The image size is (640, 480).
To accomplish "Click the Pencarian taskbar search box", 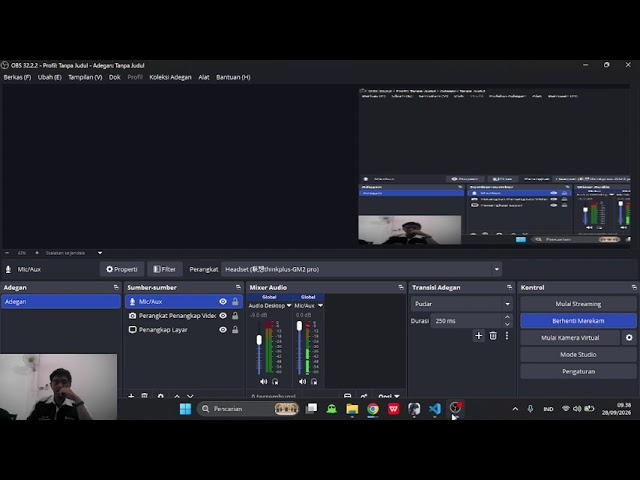I will click(x=248, y=409).
